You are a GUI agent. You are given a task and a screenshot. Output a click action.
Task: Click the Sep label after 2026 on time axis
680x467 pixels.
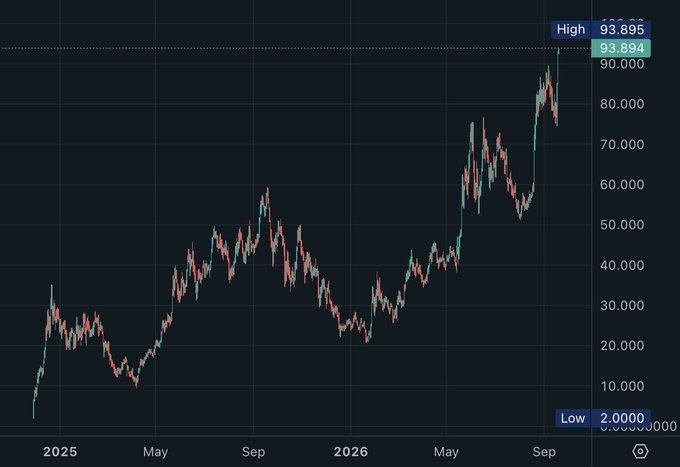click(544, 452)
